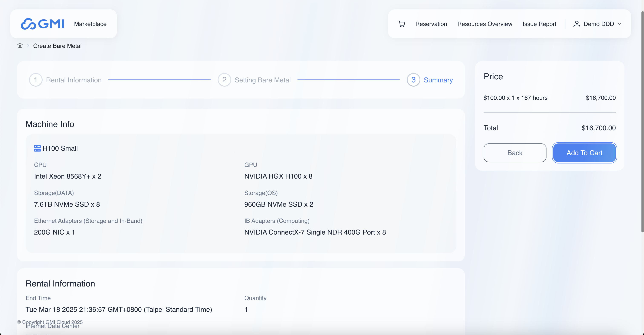Click the user profile avatar icon

(x=576, y=24)
